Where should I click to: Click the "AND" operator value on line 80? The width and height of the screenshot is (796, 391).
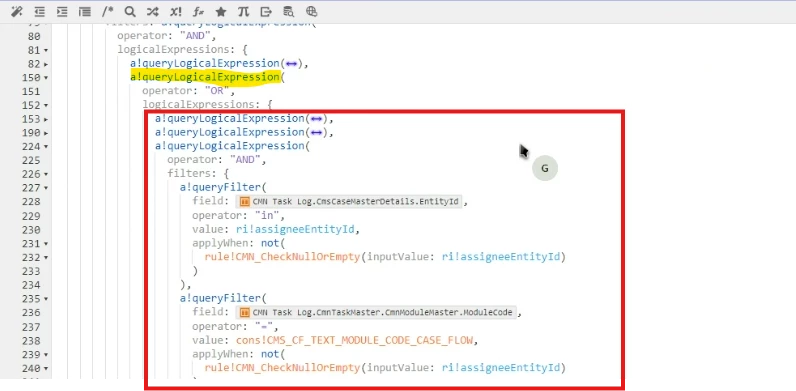click(195, 36)
